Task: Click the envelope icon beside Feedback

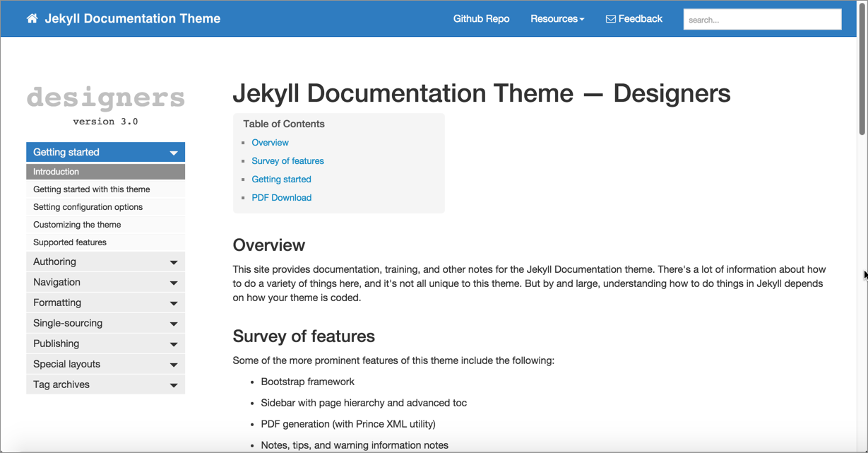Action: (610, 19)
